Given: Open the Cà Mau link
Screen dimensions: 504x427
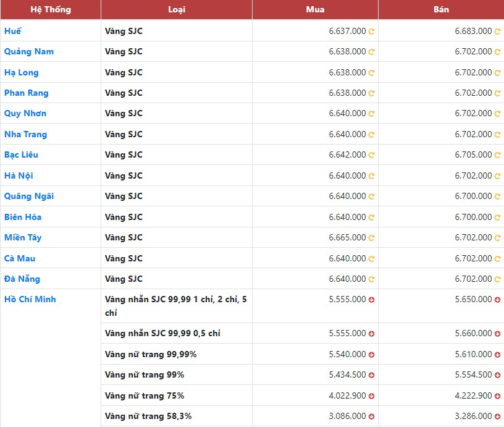Looking at the screenshot, I should click(20, 258).
